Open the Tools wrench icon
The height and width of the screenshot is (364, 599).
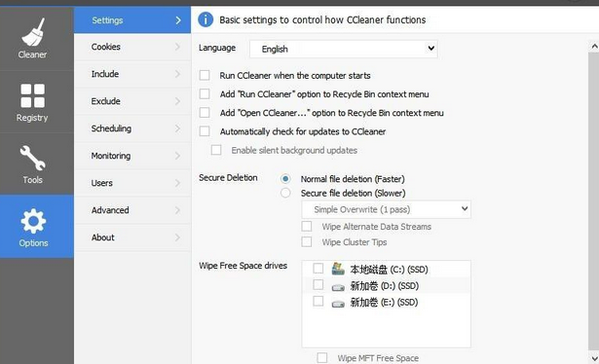click(x=33, y=158)
